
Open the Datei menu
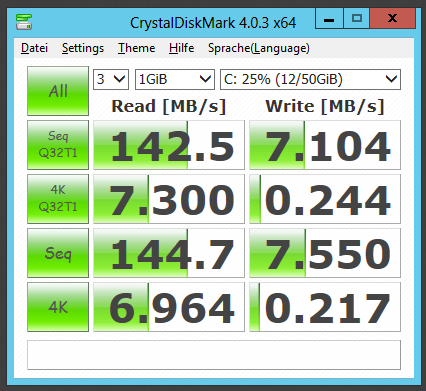point(34,48)
